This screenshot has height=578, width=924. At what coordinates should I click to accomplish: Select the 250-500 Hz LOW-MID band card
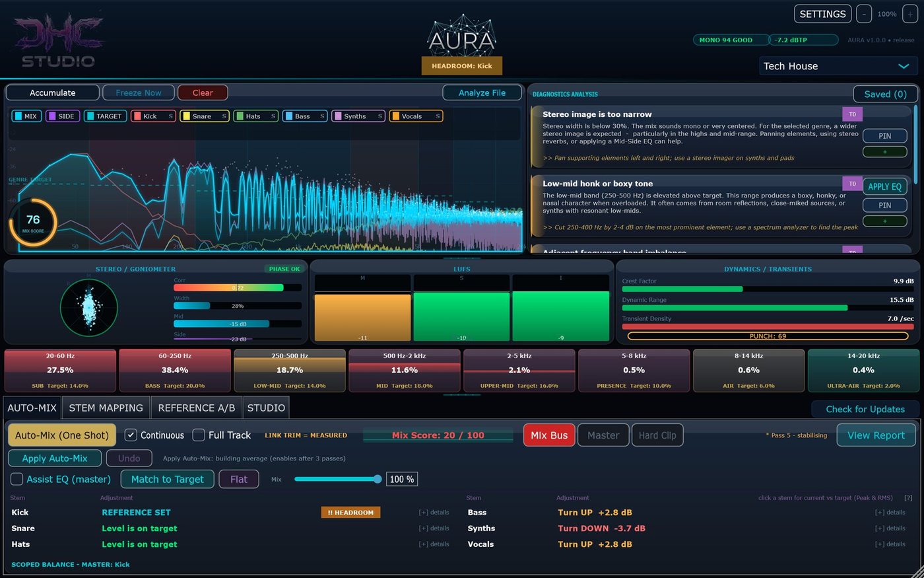[290, 371]
